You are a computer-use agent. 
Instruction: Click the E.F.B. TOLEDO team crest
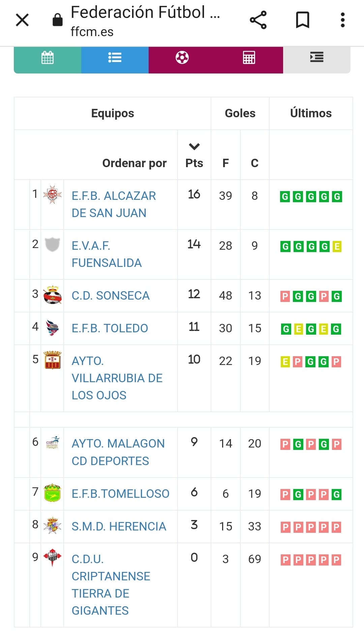pos(52,328)
